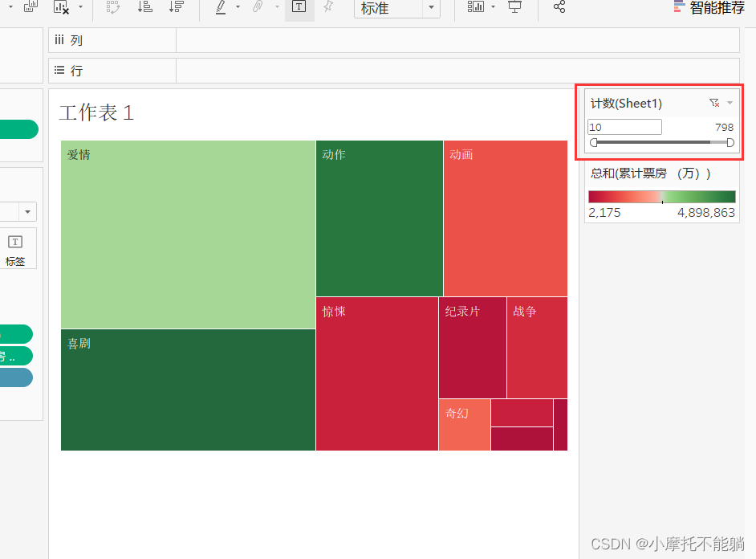Open the clear sheet options arrow

[x=80, y=6]
